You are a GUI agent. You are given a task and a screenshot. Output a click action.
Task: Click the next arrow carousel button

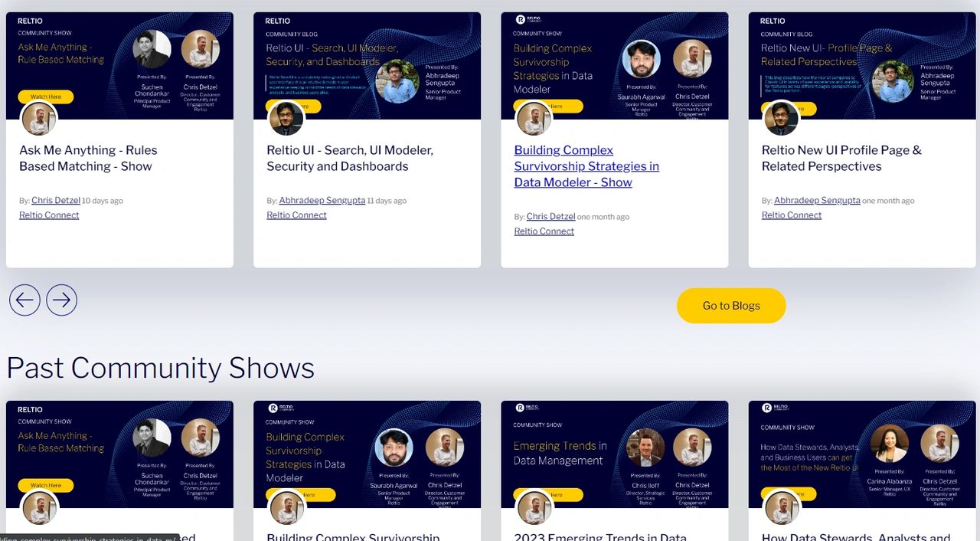tap(62, 300)
